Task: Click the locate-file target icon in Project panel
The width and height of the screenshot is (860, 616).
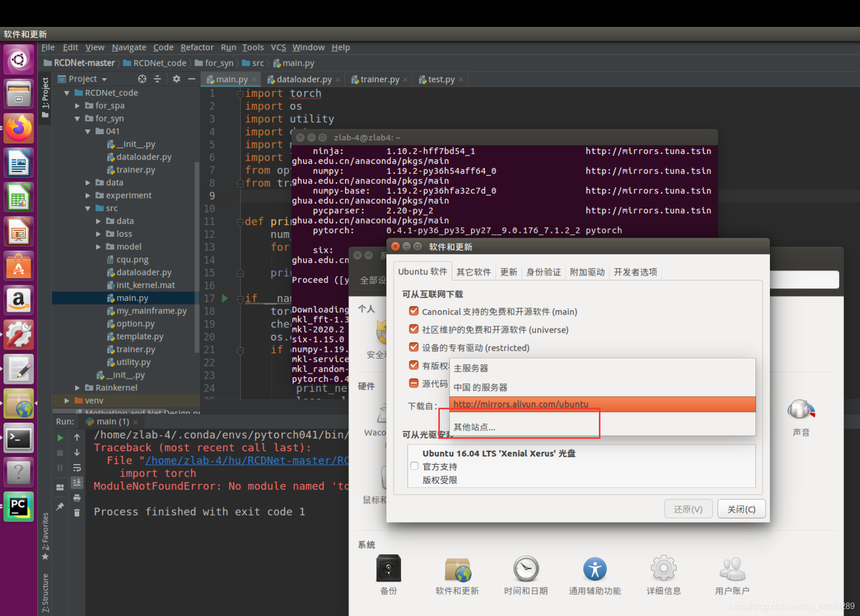Action: point(142,79)
